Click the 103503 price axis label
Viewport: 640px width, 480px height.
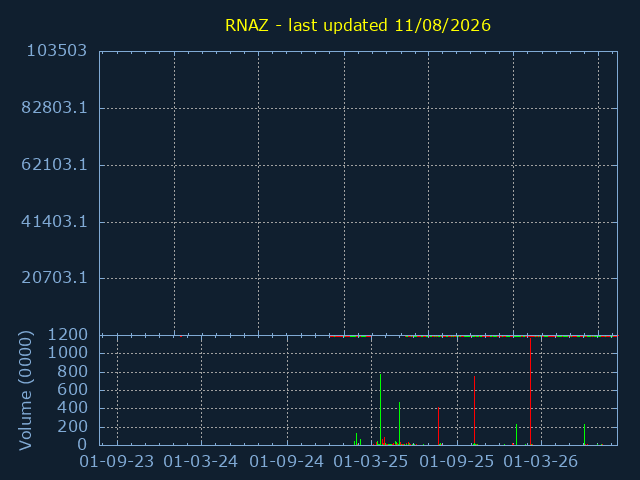[57, 51]
